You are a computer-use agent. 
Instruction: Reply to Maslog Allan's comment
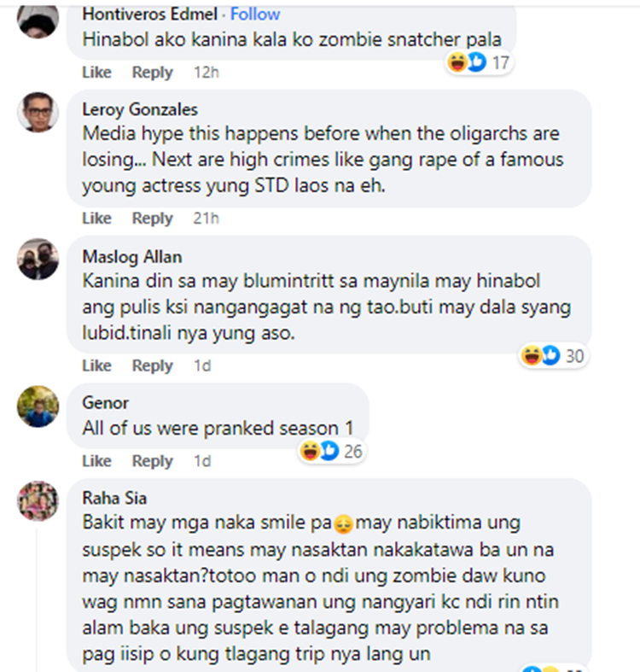pyautogui.click(x=153, y=366)
